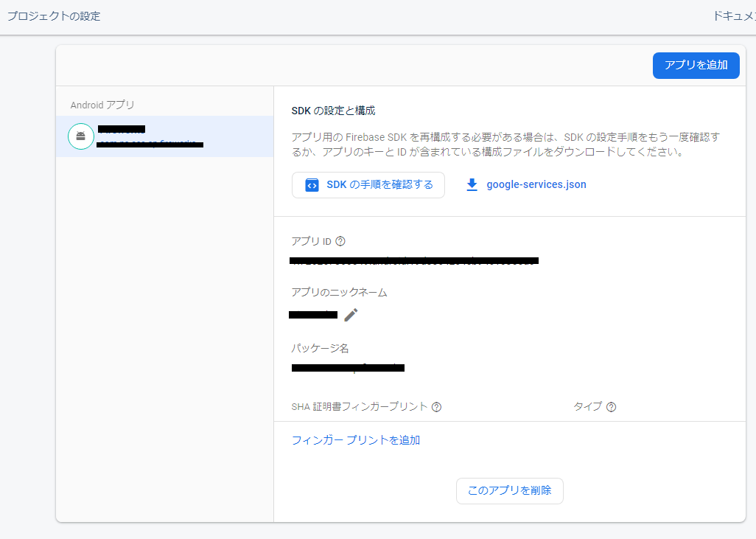Click the パッケージ名 label
Image resolution: width=756 pixels, height=539 pixels.
320,348
